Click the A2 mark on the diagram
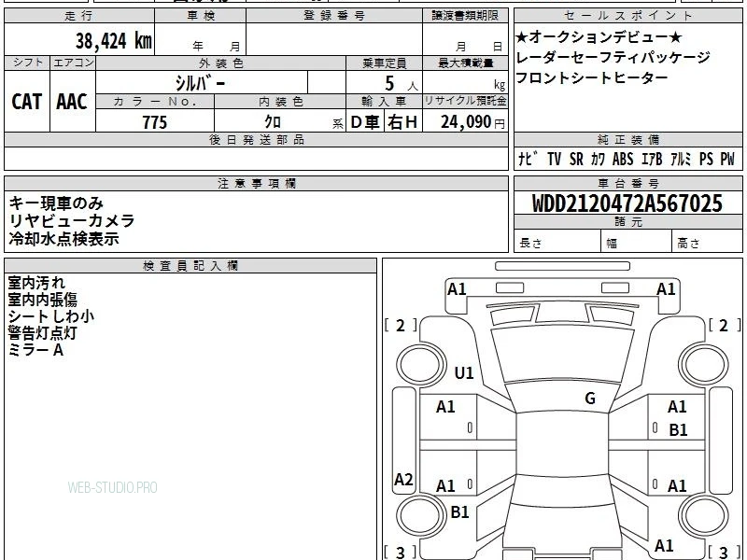747x560 pixels. (403, 479)
